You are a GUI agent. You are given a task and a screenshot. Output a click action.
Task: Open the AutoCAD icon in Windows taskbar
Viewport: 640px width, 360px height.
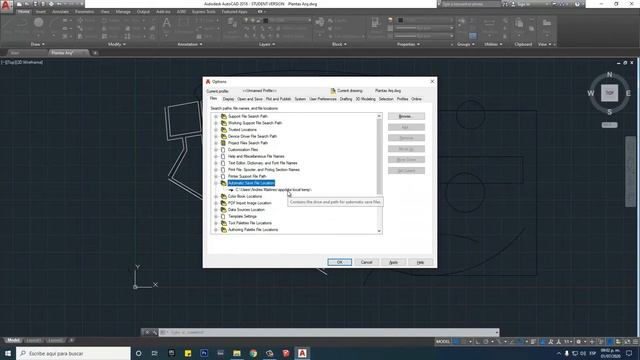(x=302, y=353)
